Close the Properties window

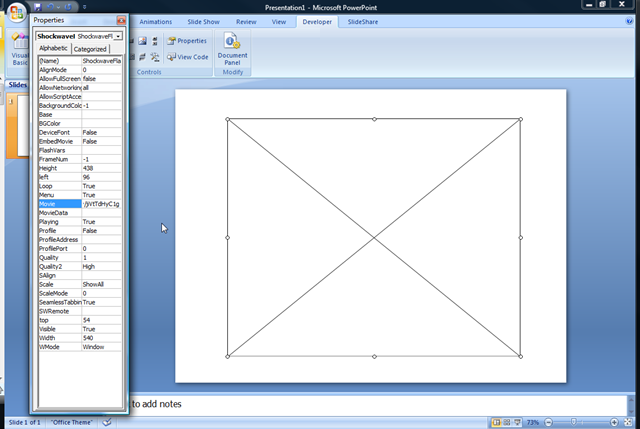[x=121, y=20]
